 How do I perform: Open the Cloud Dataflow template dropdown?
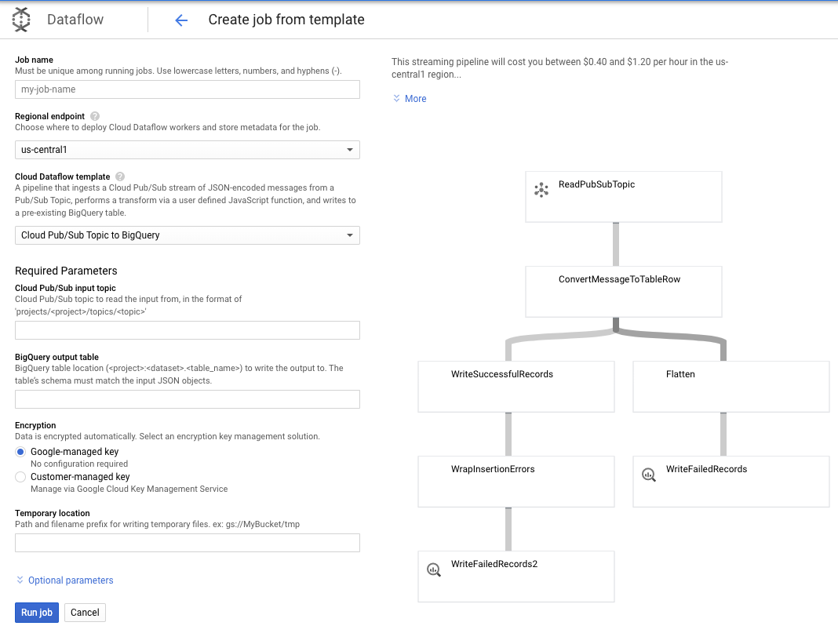tap(187, 235)
